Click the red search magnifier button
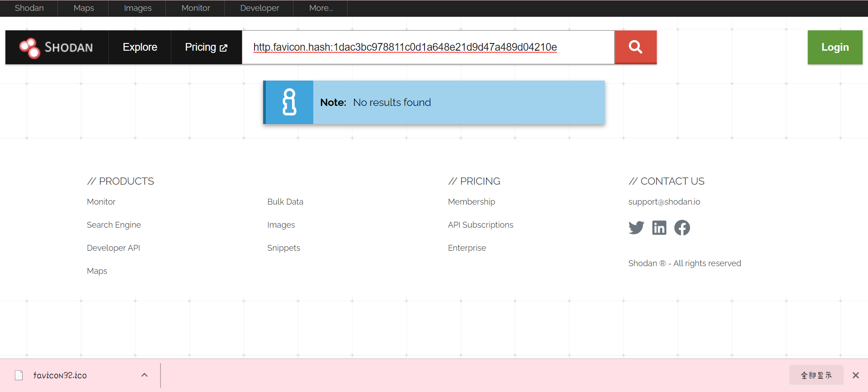 click(635, 47)
